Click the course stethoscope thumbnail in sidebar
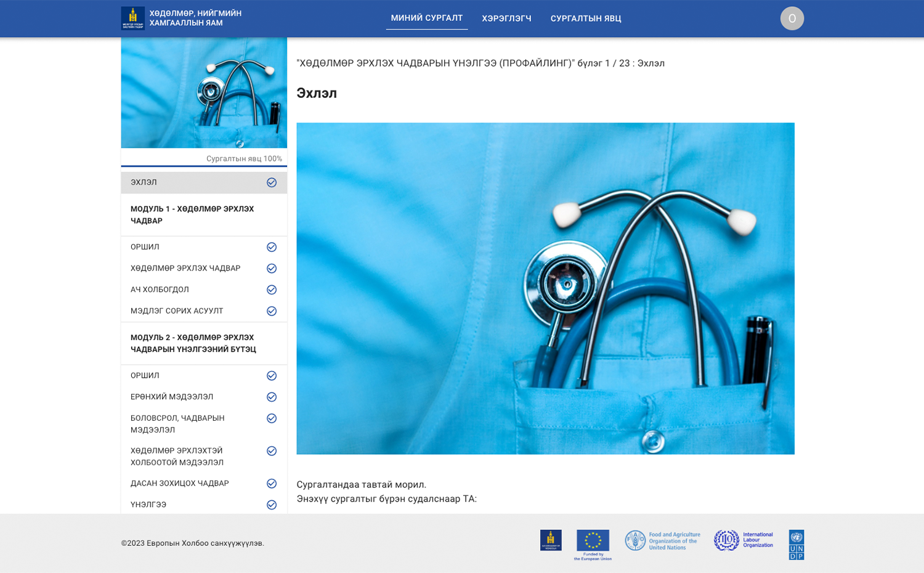 (x=204, y=92)
